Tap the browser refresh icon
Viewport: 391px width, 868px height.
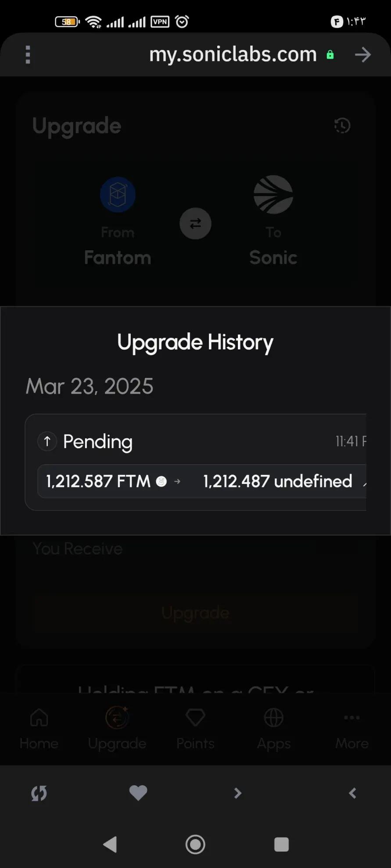(39, 793)
